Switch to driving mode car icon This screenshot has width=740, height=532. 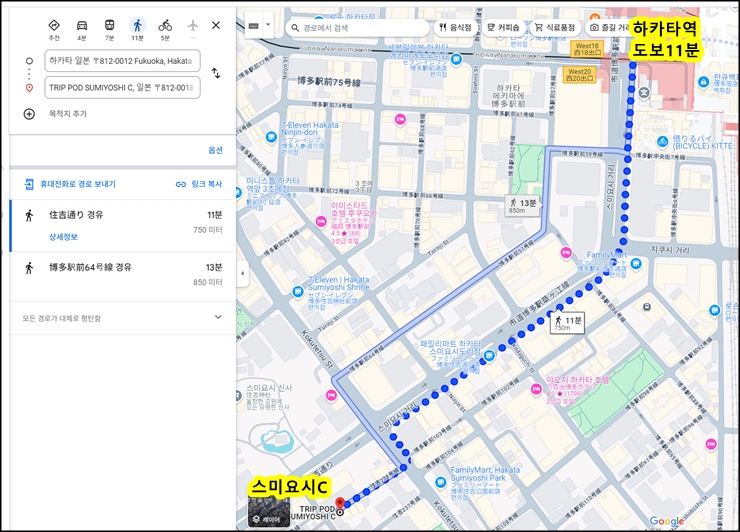pos(82,25)
